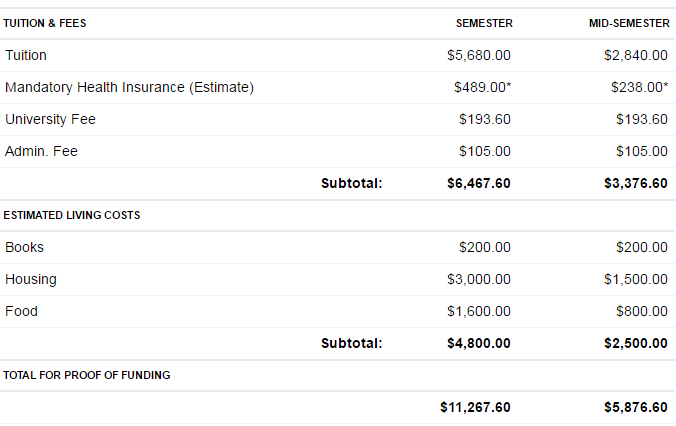This screenshot has width=676, height=426.
Task: Select the $3,000.00 semester housing cost
Action: (x=479, y=279)
